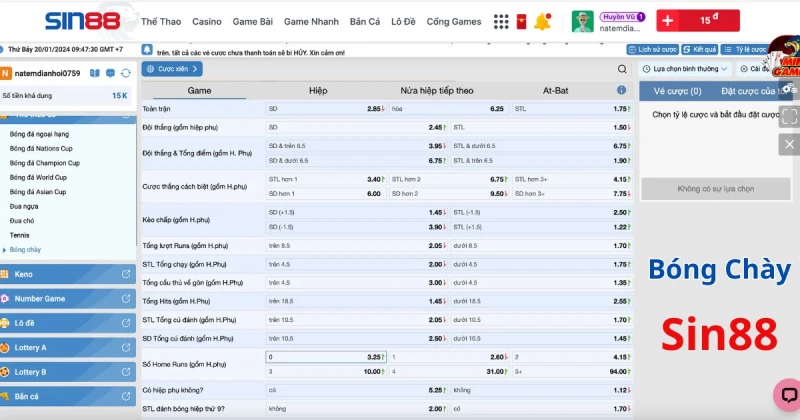Open the Keno sidebar section
The width and height of the screenshot is (800, 420).
coord(67,274)
